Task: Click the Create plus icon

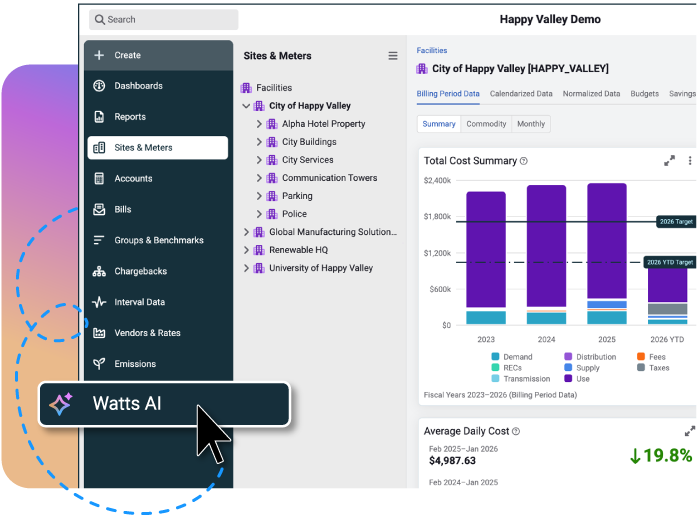Action: tap(99, 55)
